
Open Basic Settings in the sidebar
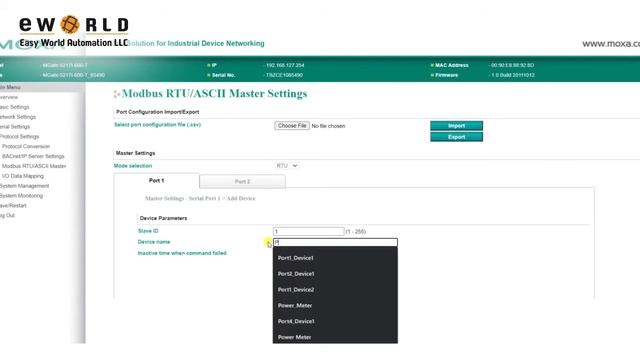(x=15, y=107)
